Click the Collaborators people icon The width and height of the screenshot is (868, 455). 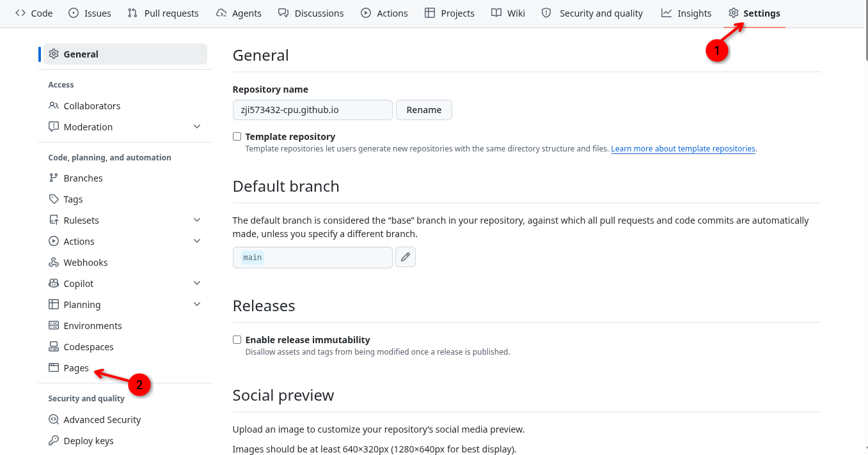pos(54,106)
